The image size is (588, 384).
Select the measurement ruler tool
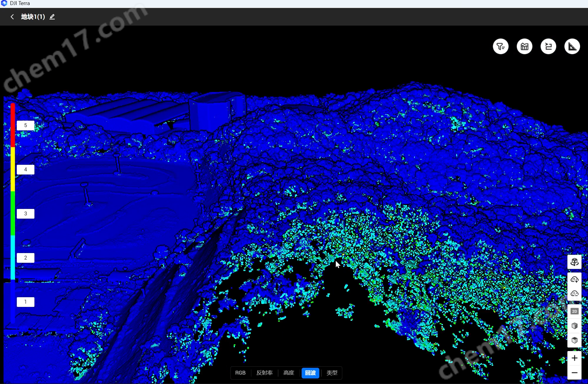click(x=572, y=46)
